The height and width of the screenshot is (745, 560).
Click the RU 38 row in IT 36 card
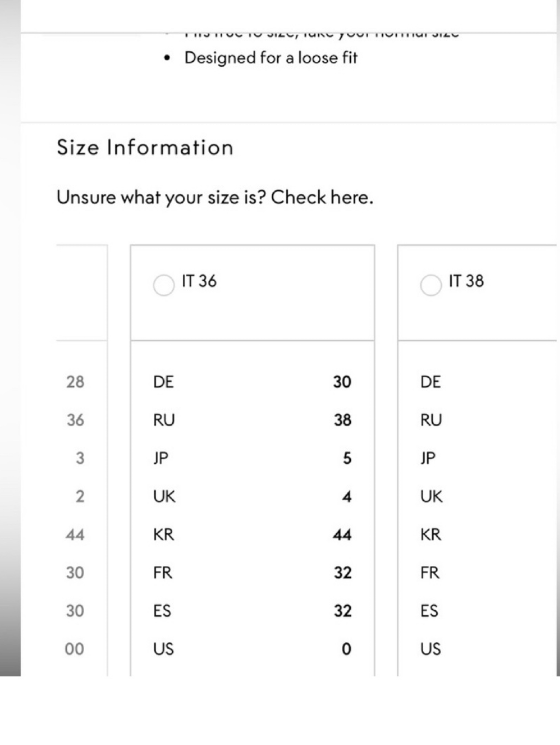pos(252,420)
